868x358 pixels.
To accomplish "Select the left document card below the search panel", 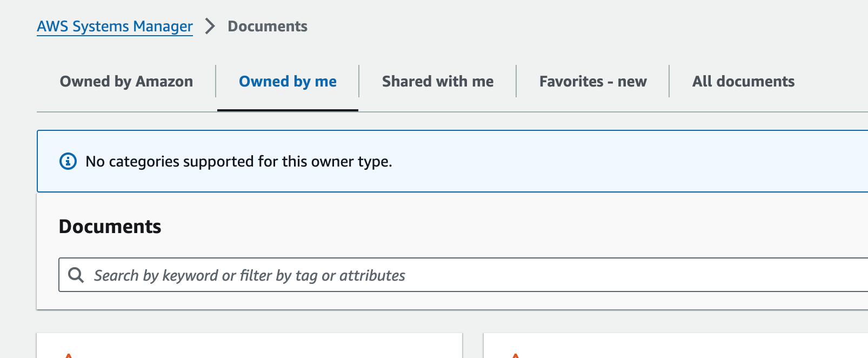I will [x=249, y=346].
